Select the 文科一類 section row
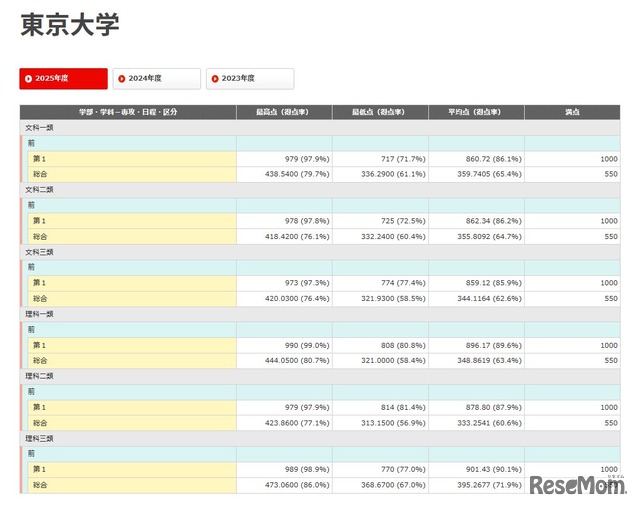Image resolution: width=640 pixels, height=508 pixels. tap(320, 128)
